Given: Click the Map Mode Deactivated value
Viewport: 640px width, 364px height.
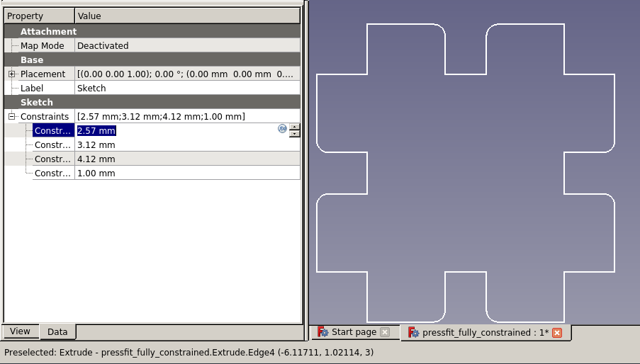Looking at the screenshot, I should tap(187, 45).
